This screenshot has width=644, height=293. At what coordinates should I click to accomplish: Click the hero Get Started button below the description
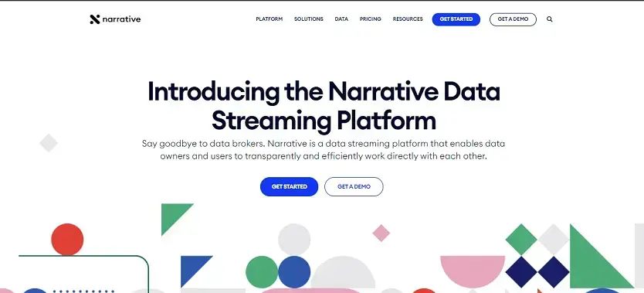tap(289, 186)
